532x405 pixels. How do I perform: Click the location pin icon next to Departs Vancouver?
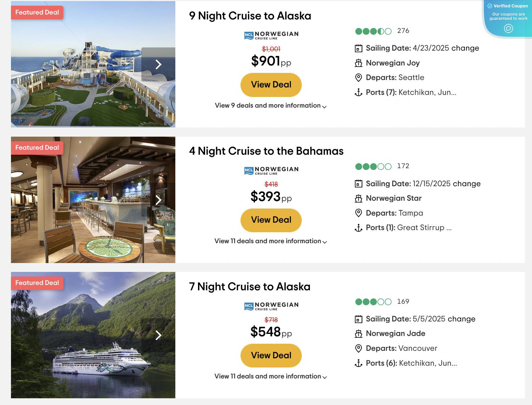pyautogui.click(x=358, y=348)
